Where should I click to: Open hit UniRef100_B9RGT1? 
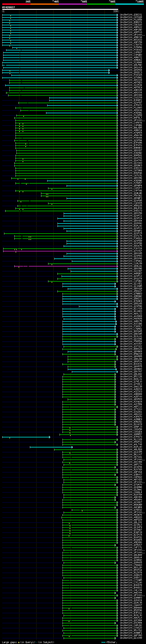(131, 22)
